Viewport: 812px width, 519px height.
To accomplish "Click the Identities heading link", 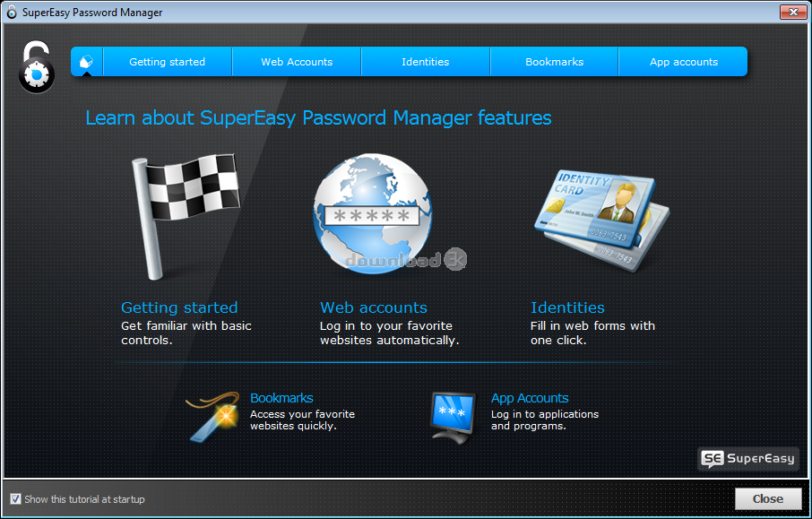I will pos(567,307).
